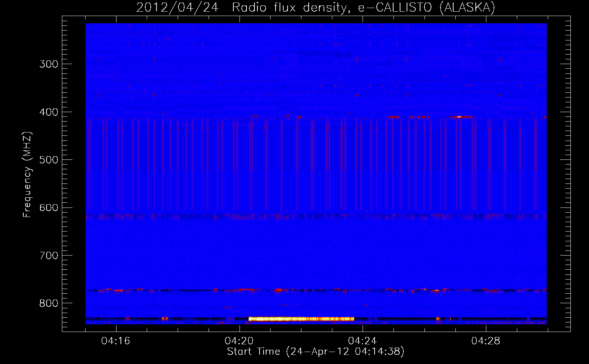
Task: Click the 700 frequency tick label
Action: coord(49,256)
